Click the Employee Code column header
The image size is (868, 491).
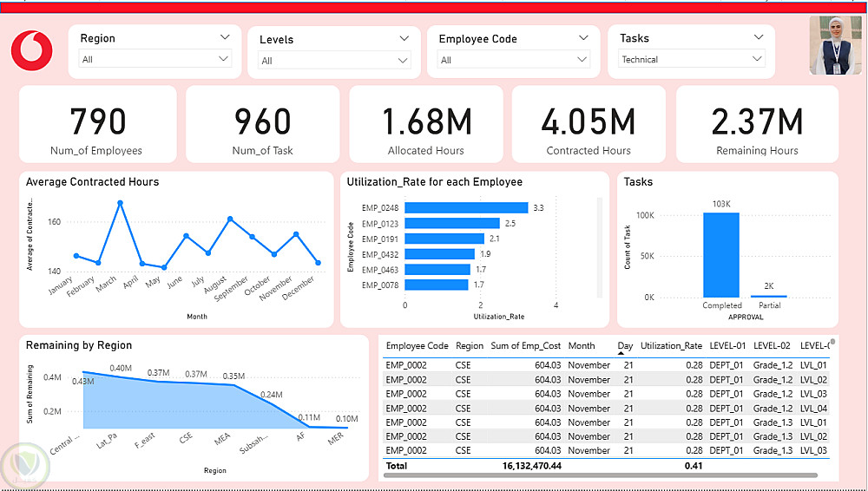(x=417, y=345)
